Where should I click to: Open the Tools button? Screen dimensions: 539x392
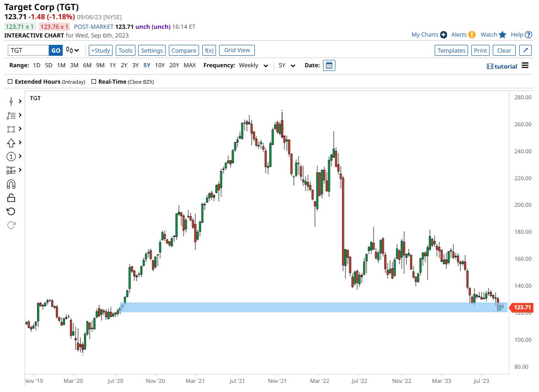tap(125, 50)
